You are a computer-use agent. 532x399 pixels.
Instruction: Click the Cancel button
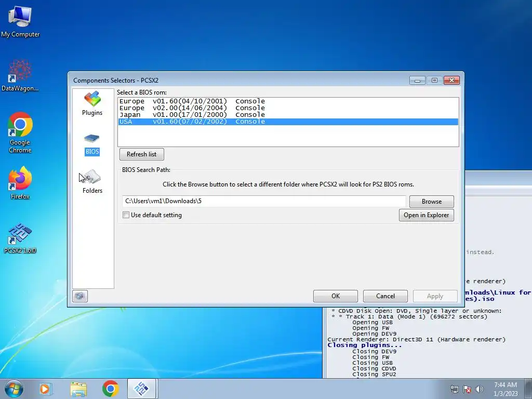[x=385, y=296]
